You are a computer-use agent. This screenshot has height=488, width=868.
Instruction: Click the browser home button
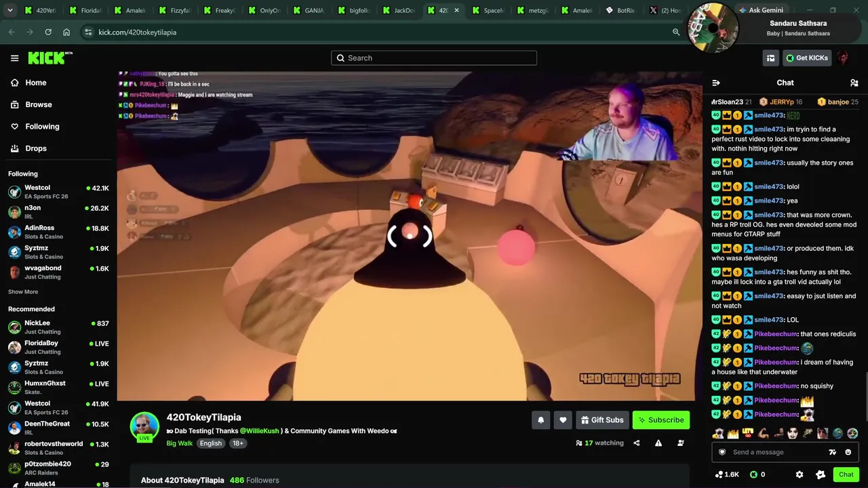point(66,32)
